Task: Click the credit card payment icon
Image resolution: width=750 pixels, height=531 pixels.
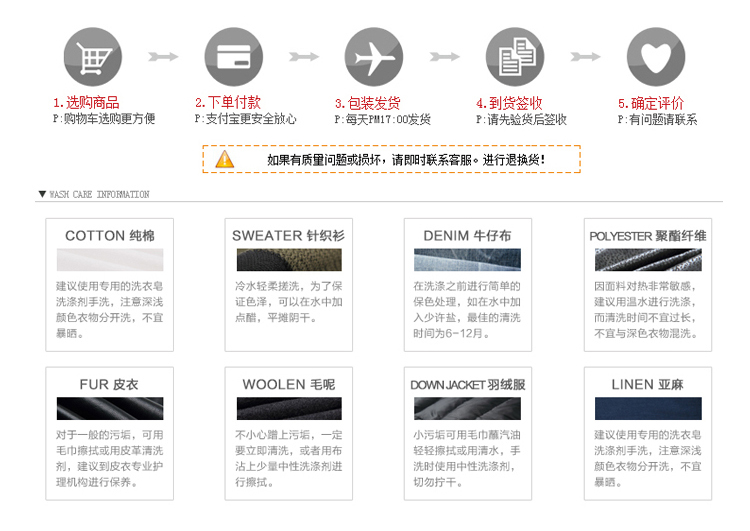Action: [x=233, y=57]
